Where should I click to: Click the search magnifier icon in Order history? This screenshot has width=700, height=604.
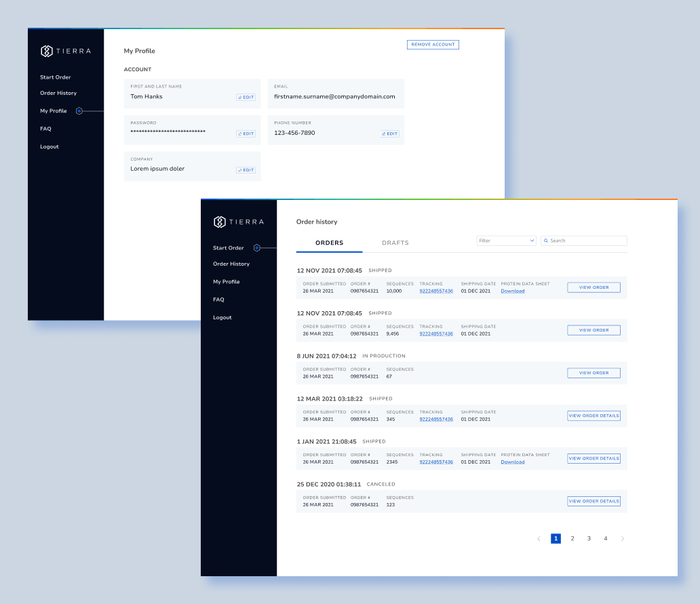(x=545, y=241)
